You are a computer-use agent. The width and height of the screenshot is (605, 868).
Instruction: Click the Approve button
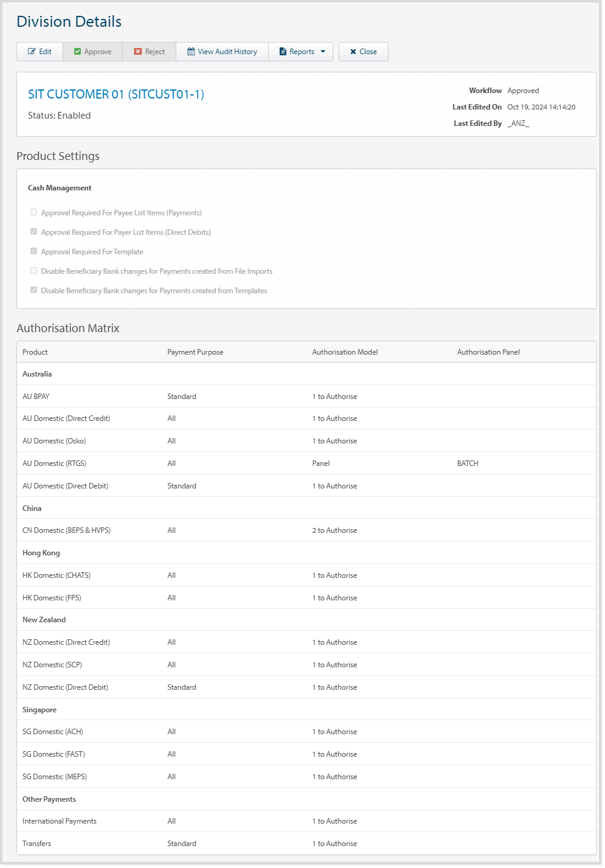(x=92, y=51)
